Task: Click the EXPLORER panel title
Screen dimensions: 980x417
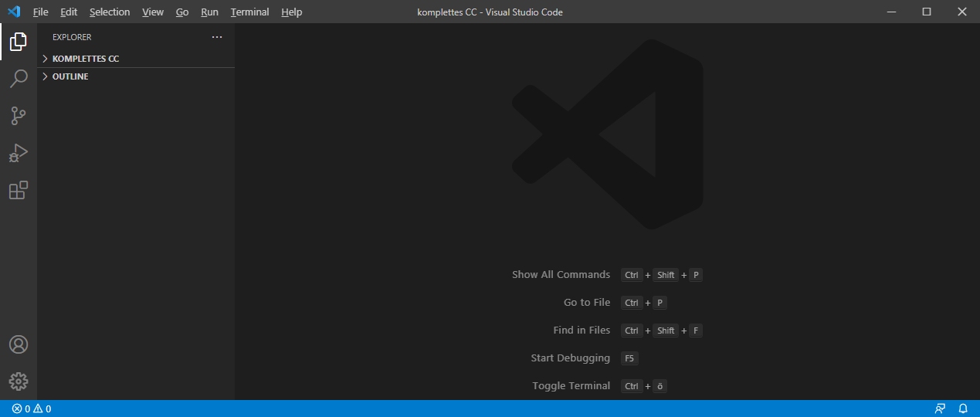Action: 72,37
